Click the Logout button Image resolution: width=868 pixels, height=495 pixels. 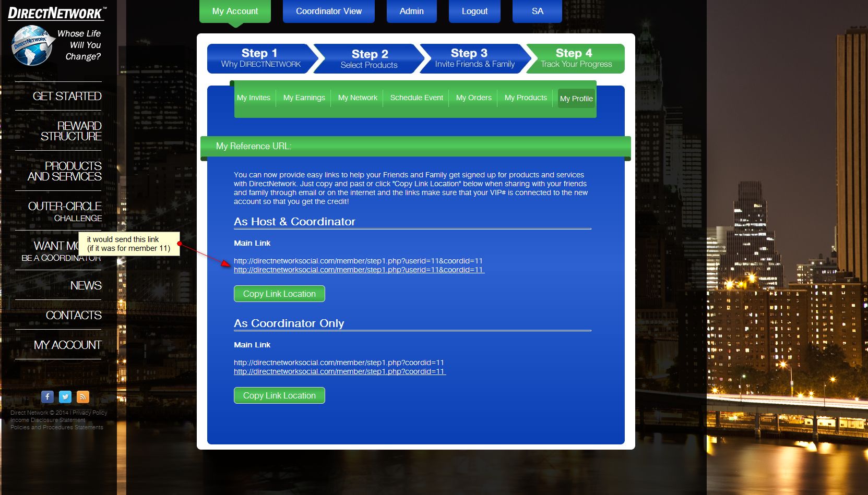[x=474, y=11]
